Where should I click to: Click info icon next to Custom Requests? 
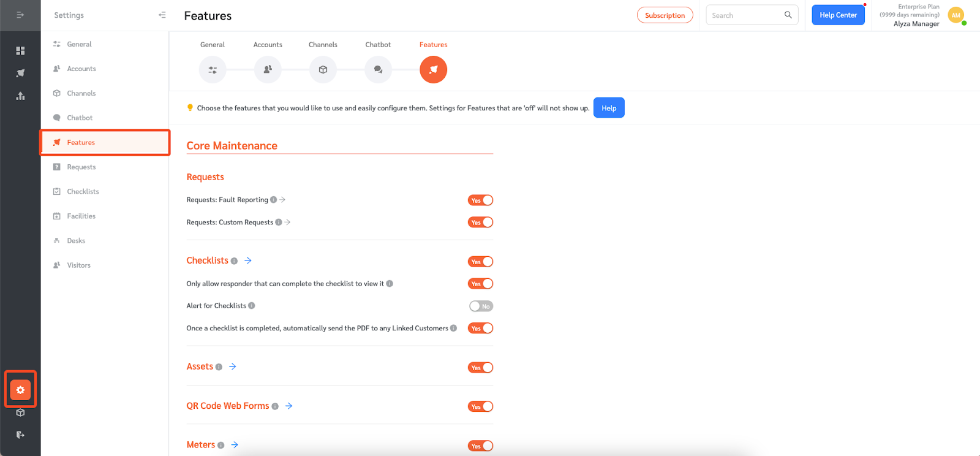click(x=279, y=222)
